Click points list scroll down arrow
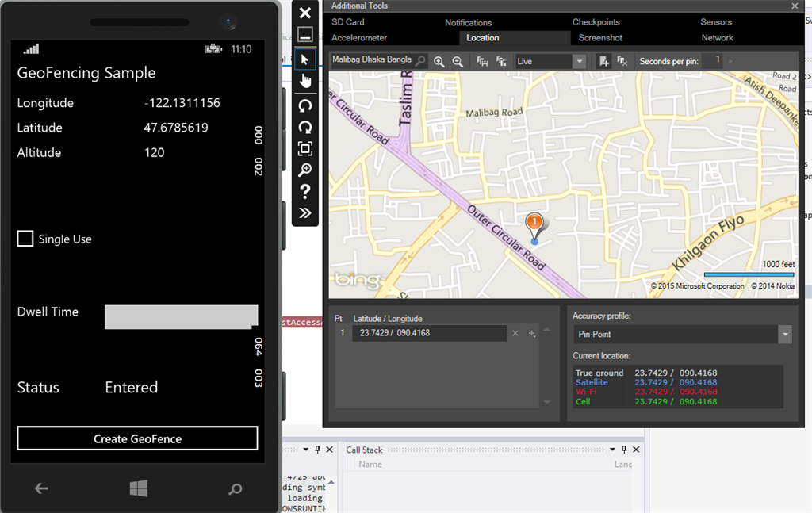Screen dimensions: 812x513 pos(547,402)
